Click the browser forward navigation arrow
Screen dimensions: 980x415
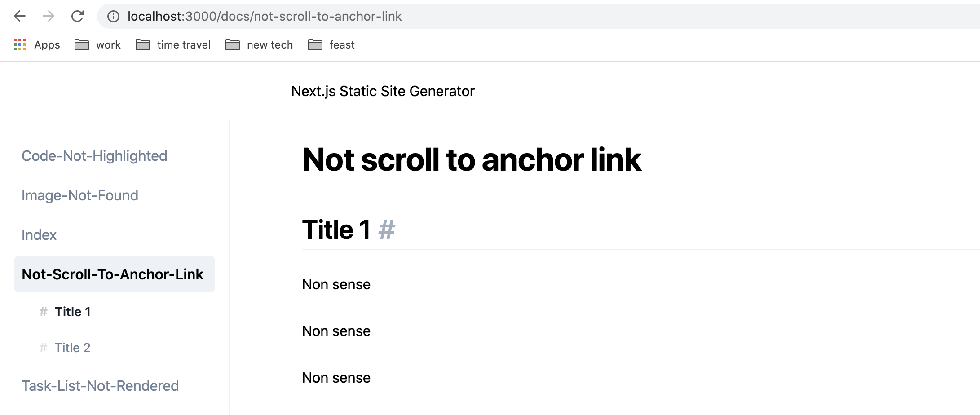pos(49,16)
